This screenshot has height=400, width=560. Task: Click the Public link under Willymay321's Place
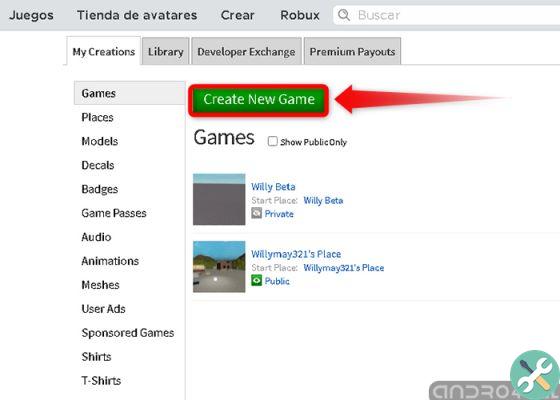(277, 281)
